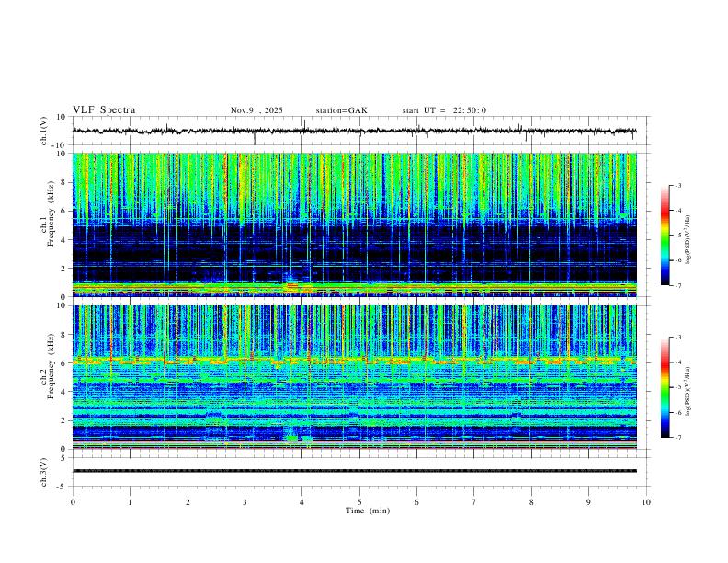Click the "1" tick on the Time axis
This screenshot has width=728, height=563.
coord(131,502)
